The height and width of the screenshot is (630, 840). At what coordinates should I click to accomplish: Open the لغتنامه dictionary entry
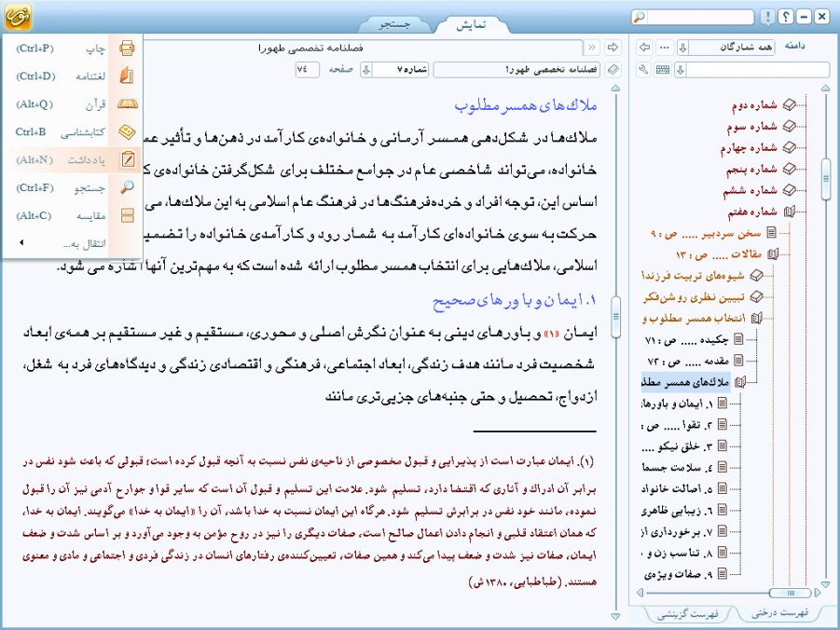(73, 76)
